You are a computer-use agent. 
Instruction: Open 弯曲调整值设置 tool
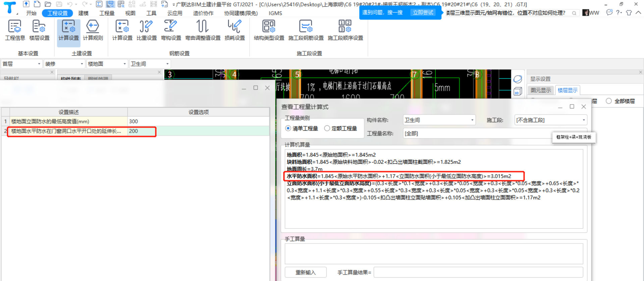(x=203, y=30)
